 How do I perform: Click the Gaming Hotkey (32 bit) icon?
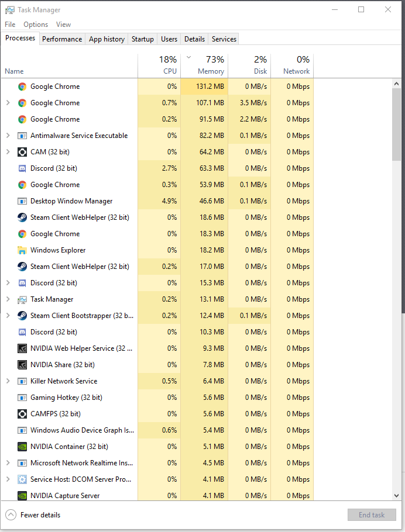[x=22, y=398]
